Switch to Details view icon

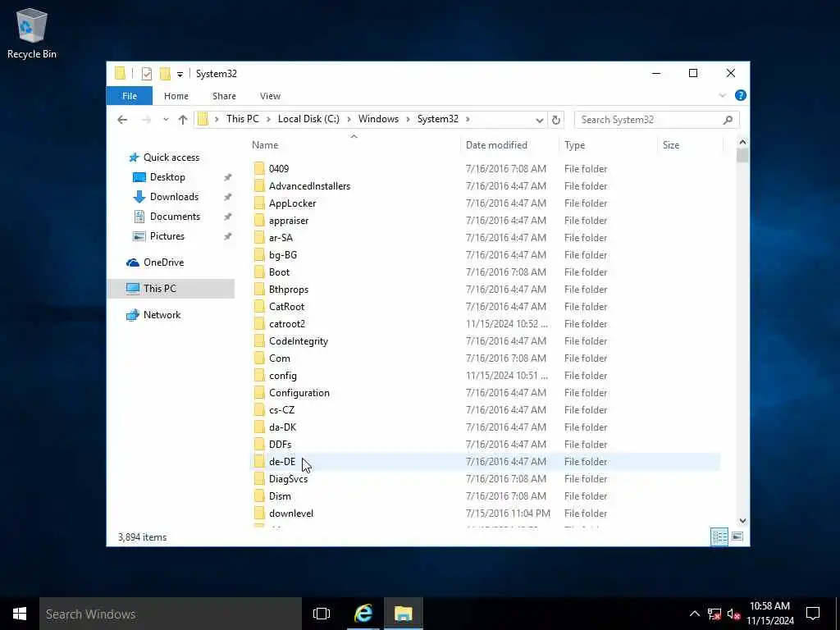pyautogui.click(x=719, y=536)
